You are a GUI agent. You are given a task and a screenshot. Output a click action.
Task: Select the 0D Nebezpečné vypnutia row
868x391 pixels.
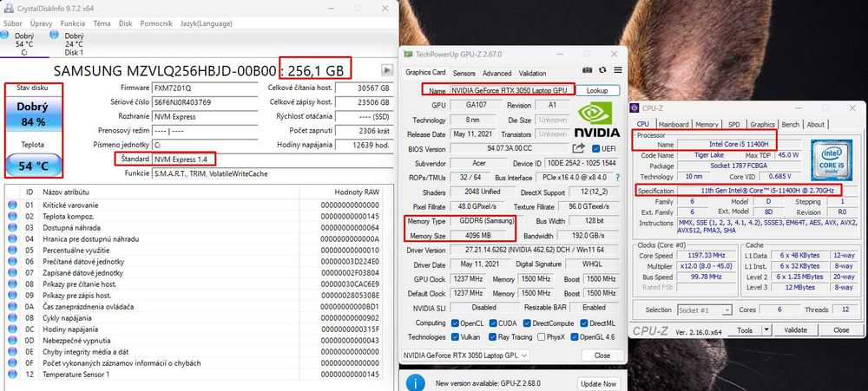[x=194, y=341]
